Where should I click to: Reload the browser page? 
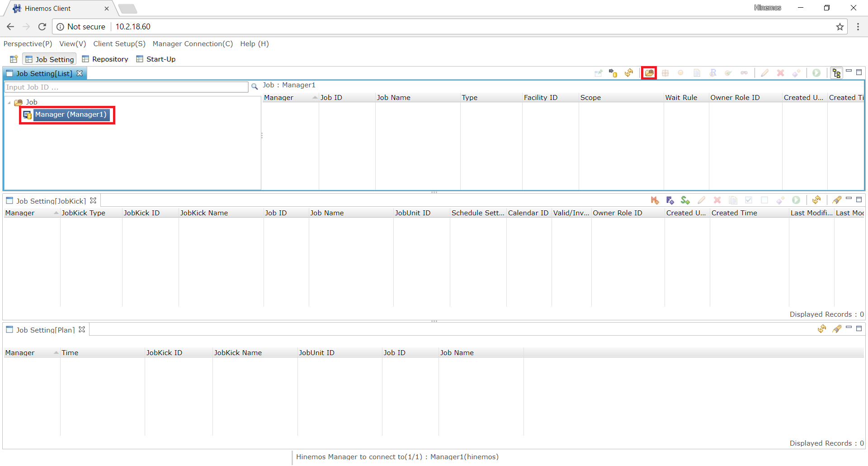coord(42,27)
